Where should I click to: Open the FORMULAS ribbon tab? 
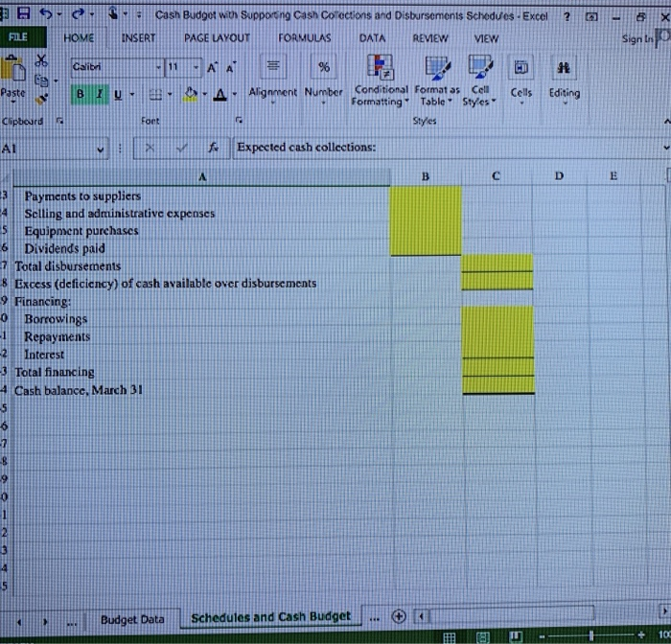click(x=305, y=38)
